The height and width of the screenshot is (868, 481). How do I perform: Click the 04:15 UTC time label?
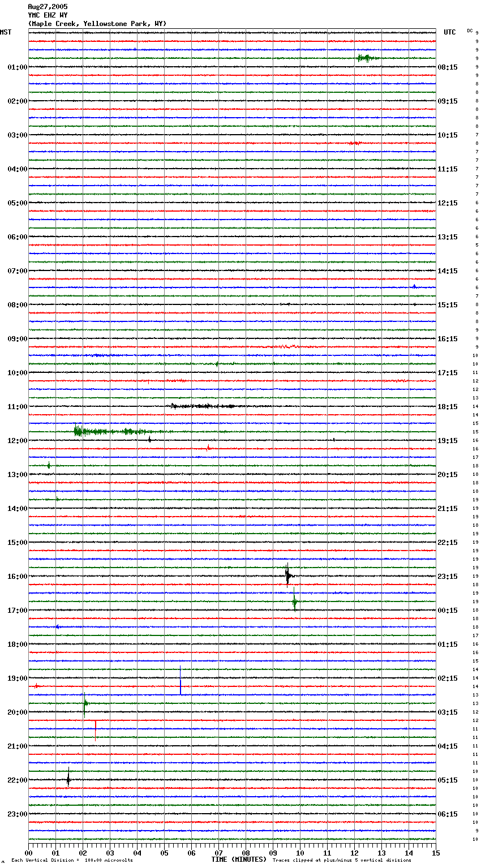(448, 746)
